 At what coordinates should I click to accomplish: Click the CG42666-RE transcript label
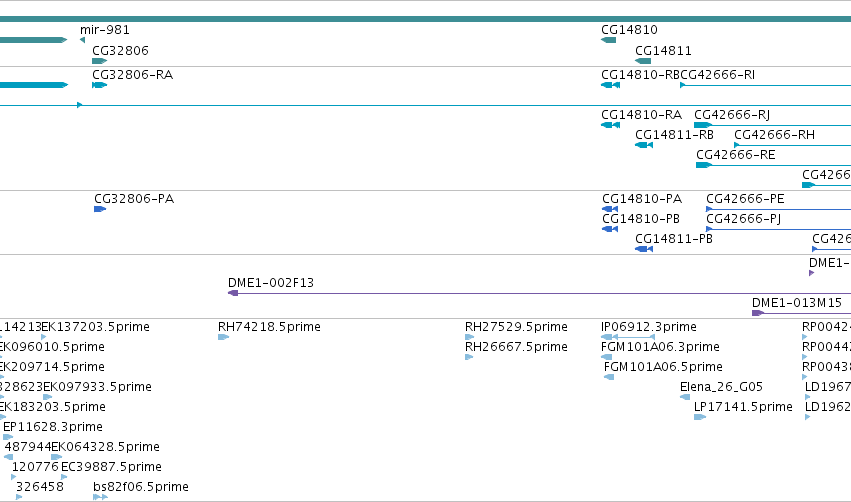point(736,155)
